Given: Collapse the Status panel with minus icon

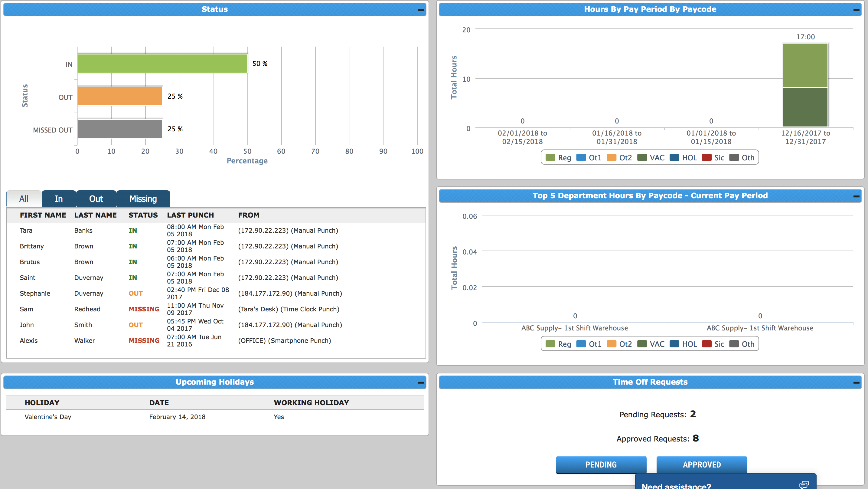Looking at the screenshot, I should coord(420,10).
